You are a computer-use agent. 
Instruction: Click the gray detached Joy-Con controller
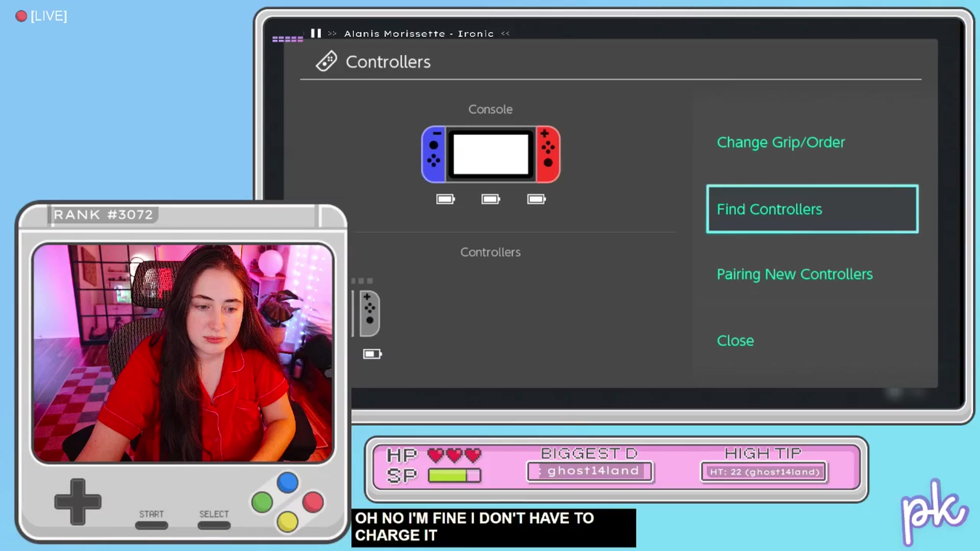(x=369, y=313)
